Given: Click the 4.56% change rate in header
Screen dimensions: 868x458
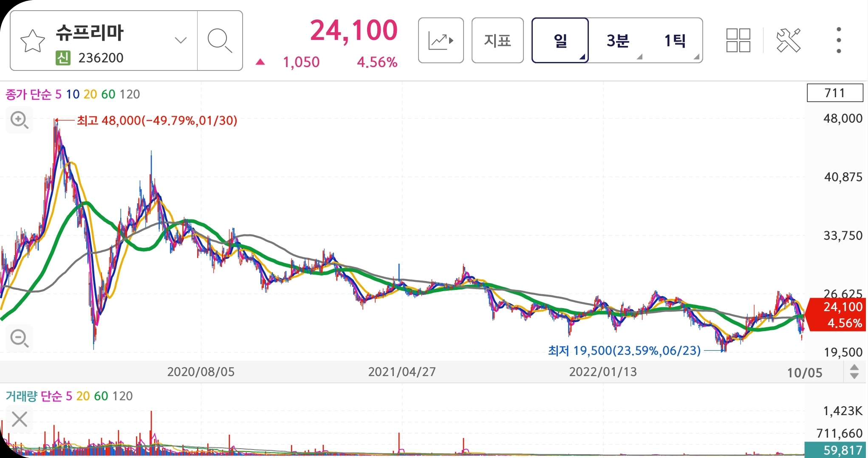Looking at the screenshot, I should (377, 62).
